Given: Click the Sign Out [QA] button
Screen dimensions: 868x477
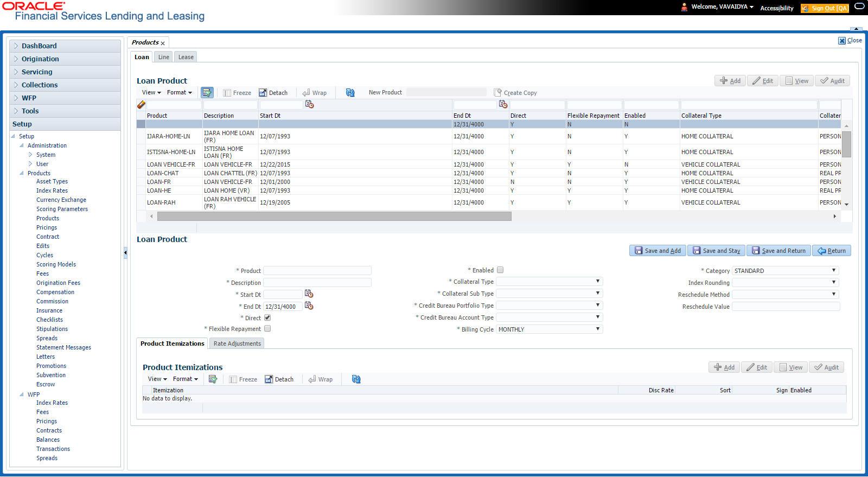Looking at the screenshot, I should pos(825,8).
